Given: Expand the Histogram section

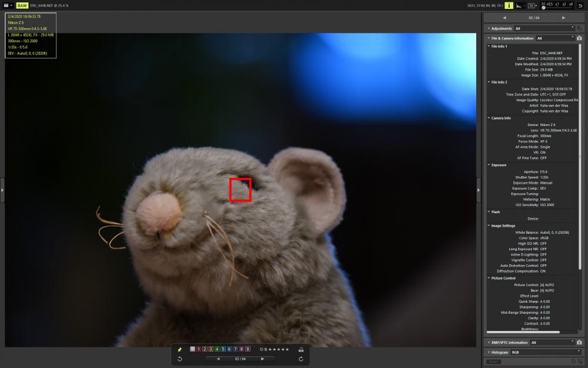Looking at the screenshot, I should [489, 352].
